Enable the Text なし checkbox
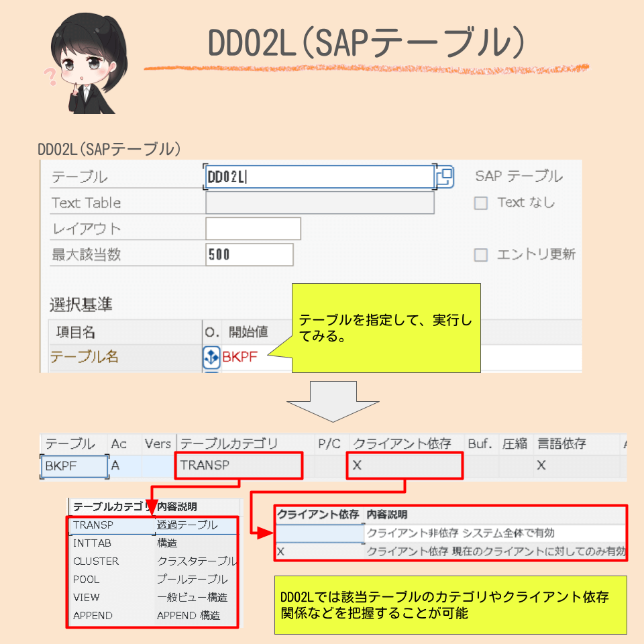 [481, 202]
